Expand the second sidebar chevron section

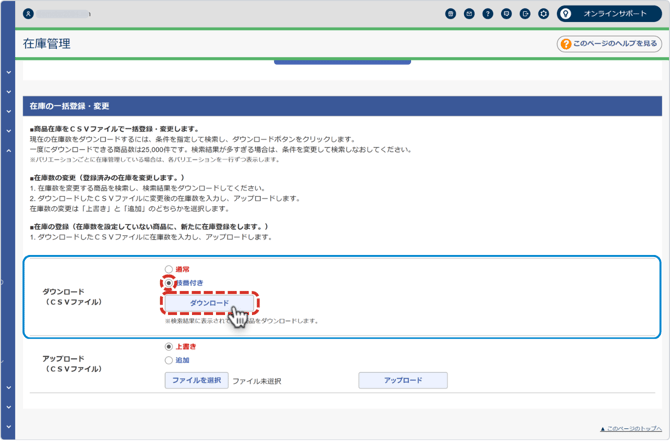8,92
